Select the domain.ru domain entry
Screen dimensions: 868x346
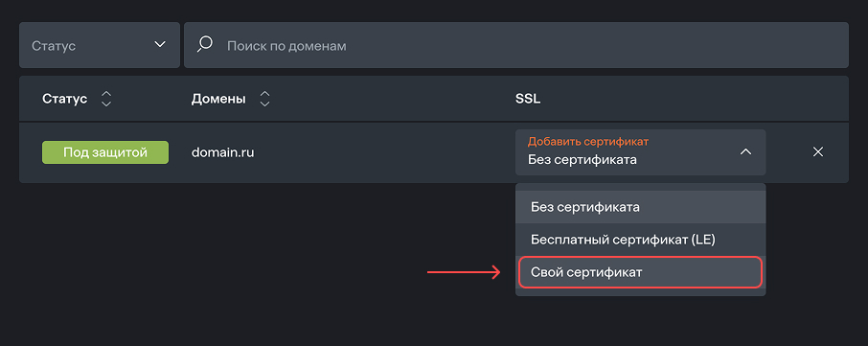[x=222, y=152]
